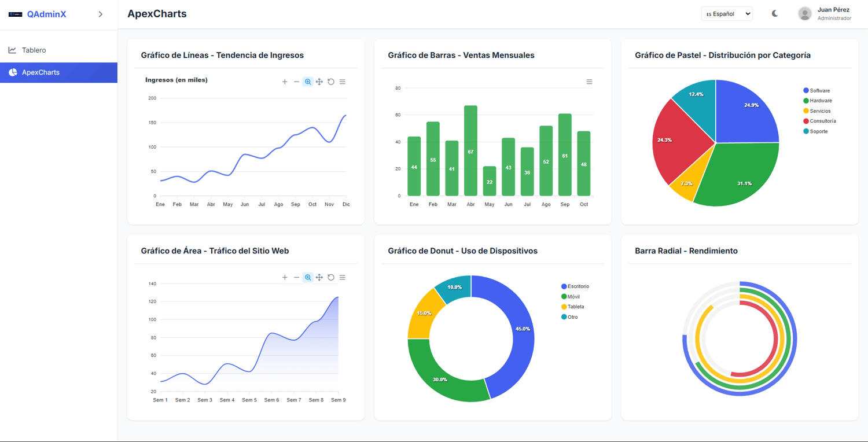Viewport: 868px width, 442px height.
Task: Activate selection zoom in area chart toolbar
Action: pyautogui.click(x=308, y=278)
